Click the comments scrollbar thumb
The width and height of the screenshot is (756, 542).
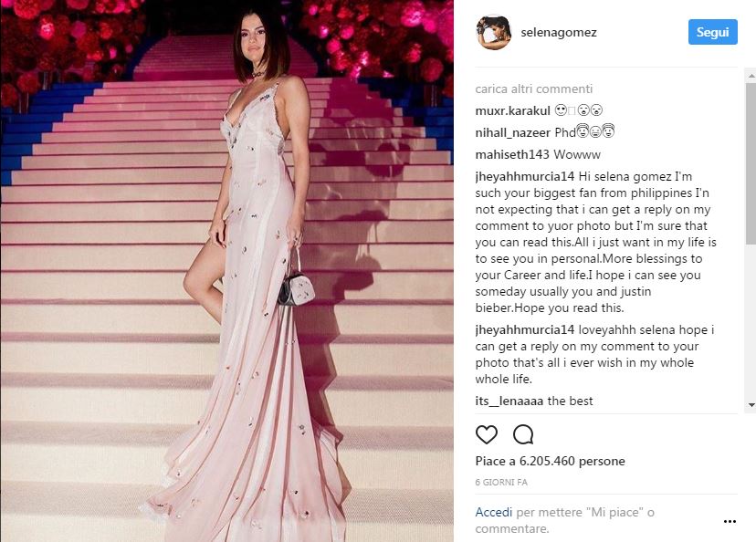click(x=751, y=164)
